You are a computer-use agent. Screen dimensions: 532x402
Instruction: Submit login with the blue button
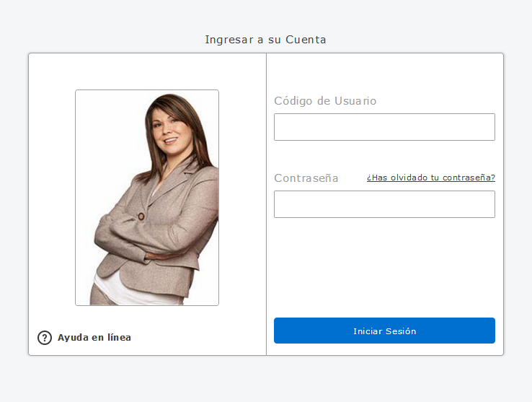pos(384,331)
